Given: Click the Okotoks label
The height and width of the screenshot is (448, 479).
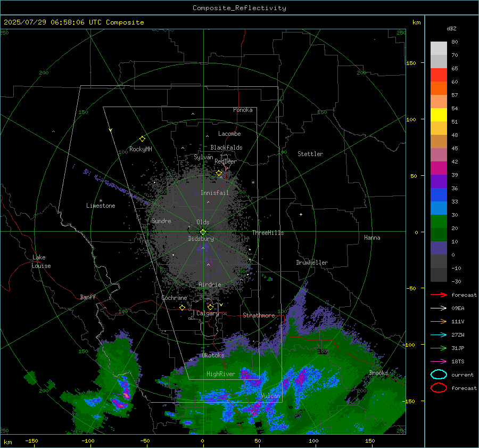Looking at the screenshot, I should point(213,355).
